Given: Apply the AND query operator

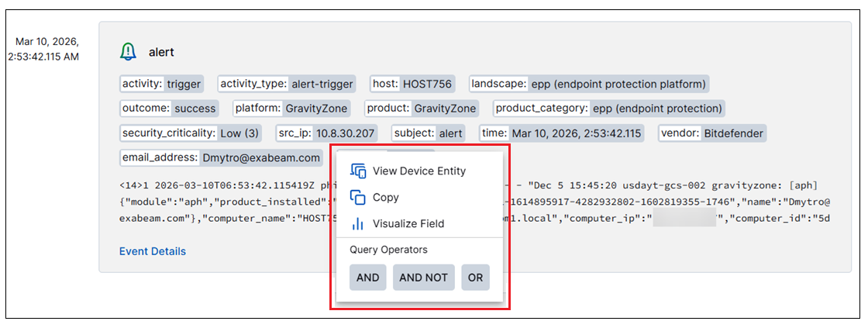Looking at the screenshot, I should [367, 278].
